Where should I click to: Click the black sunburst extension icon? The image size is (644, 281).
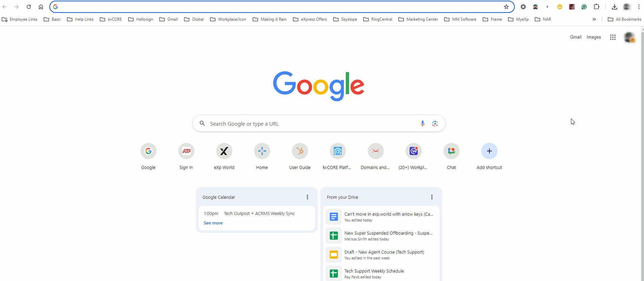[523, 7]
